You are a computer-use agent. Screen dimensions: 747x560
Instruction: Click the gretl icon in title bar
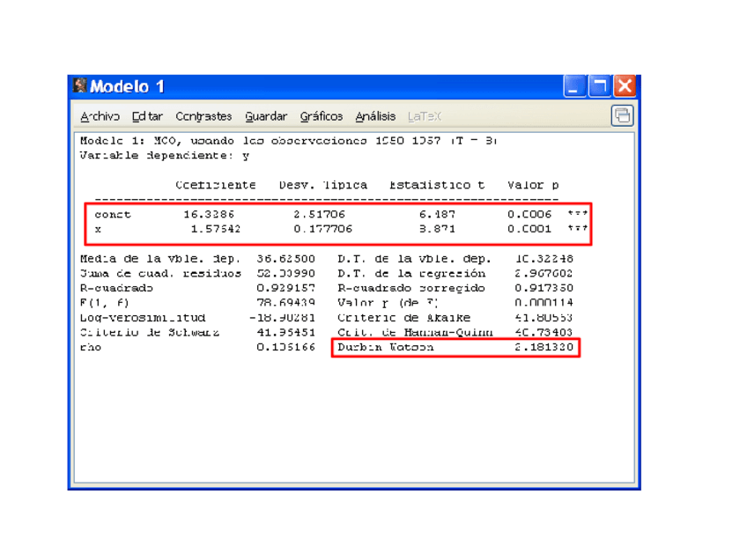pyautogui.click(x=79, y=85)
